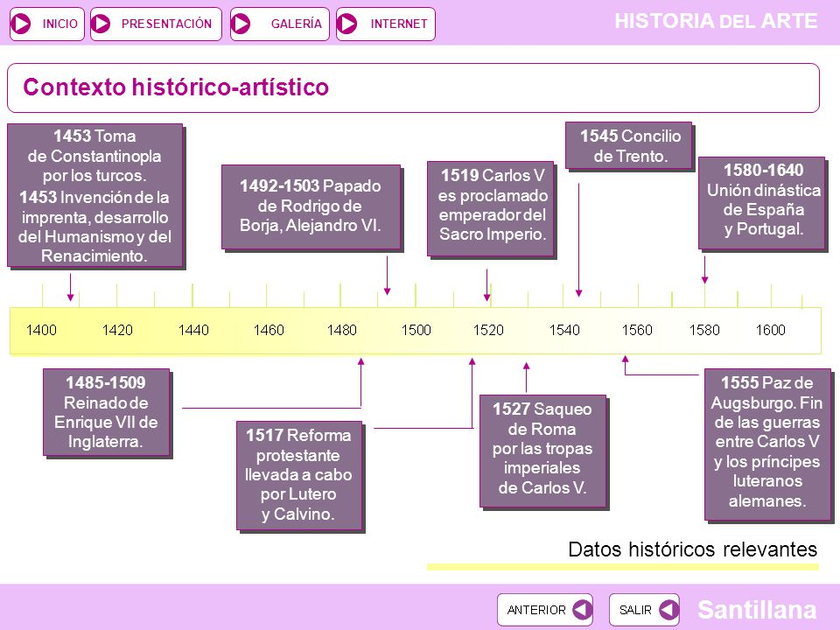Click year 1400 on the timeline
This screenshot has width=840, height=630.
point(41,330)
